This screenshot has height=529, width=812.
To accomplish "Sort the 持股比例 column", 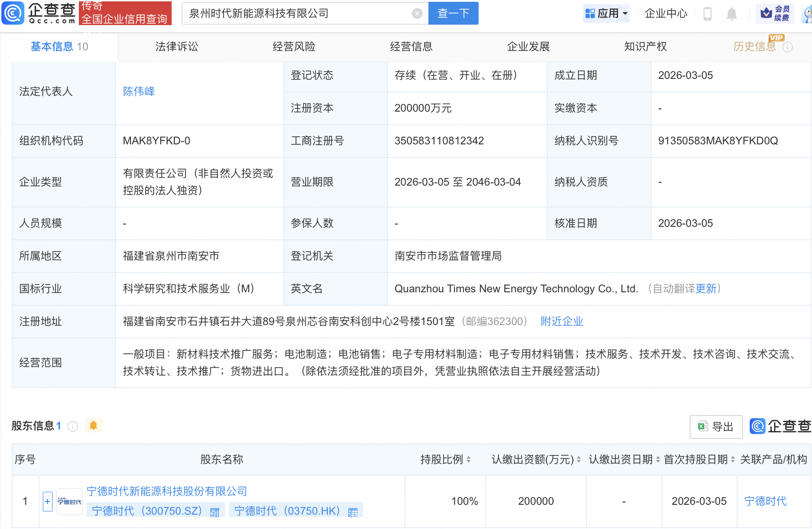I will 468,460.
